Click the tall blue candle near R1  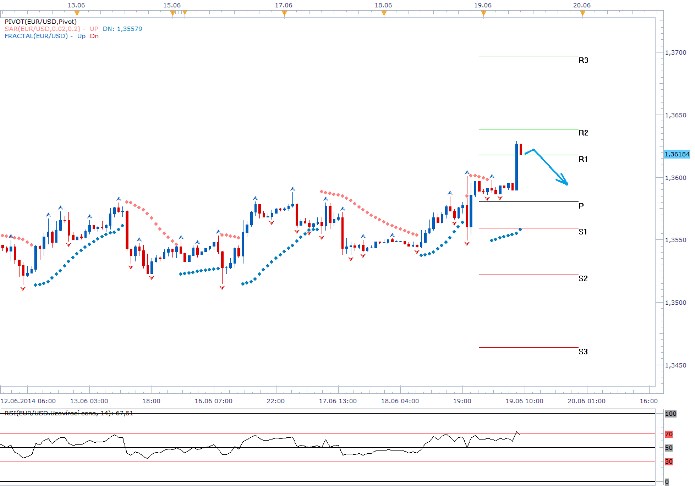(516, 166)
